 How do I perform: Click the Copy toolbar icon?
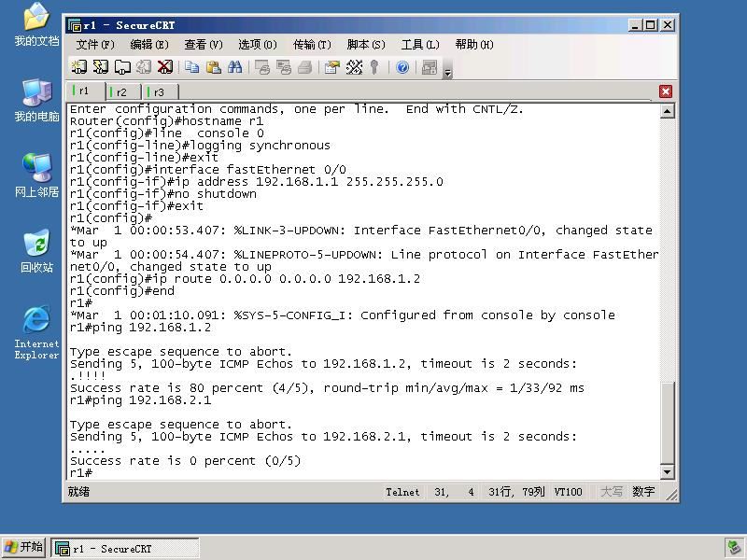pyautogui.click(x=192, y=67)
